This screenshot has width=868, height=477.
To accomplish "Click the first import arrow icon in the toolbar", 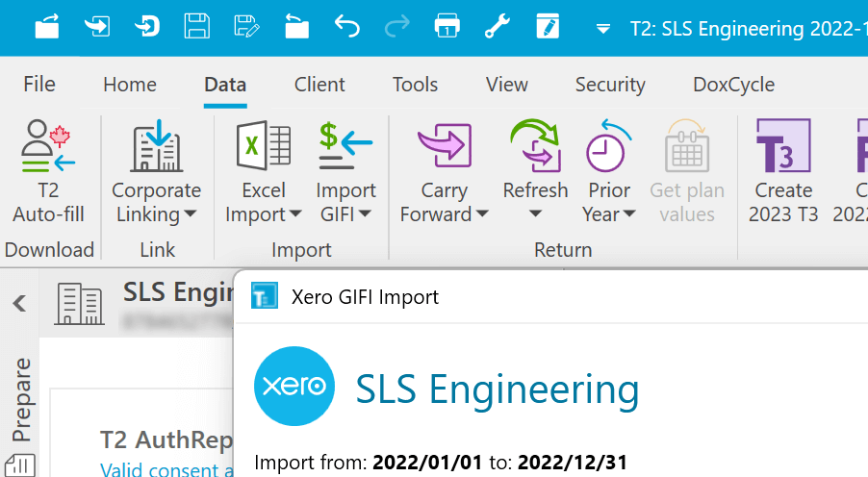I will 97,27.
